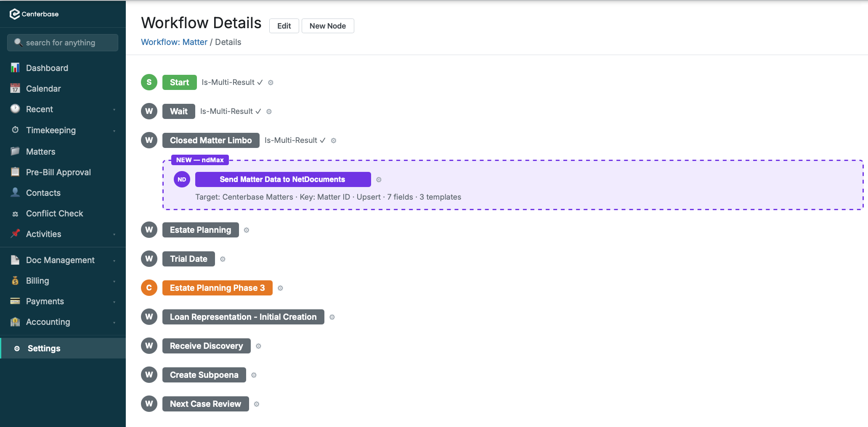This screenshot has height=427, width=868.
Task: Follow the Workflow: Matter breadcrumb link
Action: 174,42
